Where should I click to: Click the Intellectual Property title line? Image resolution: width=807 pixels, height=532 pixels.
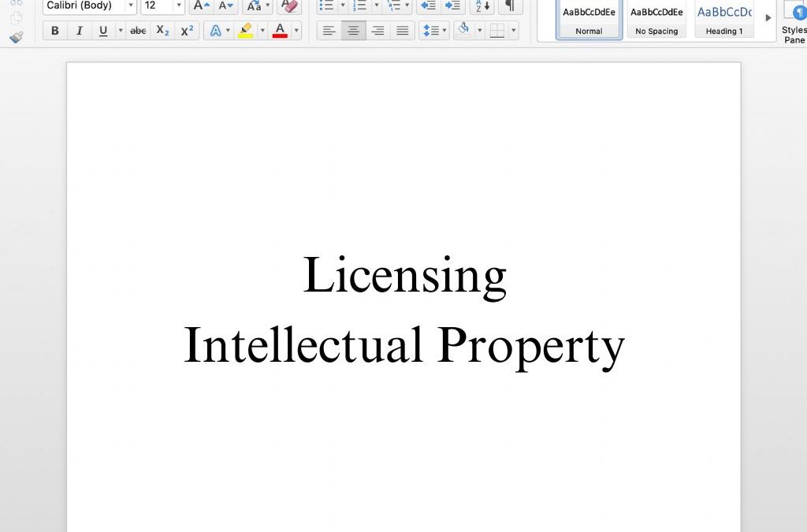click(404, 347)
